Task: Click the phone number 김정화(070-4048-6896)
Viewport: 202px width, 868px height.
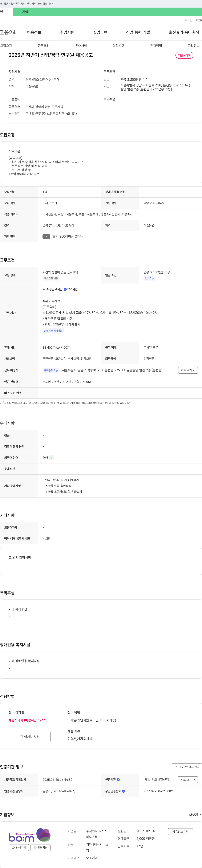Action: point(59,791)
